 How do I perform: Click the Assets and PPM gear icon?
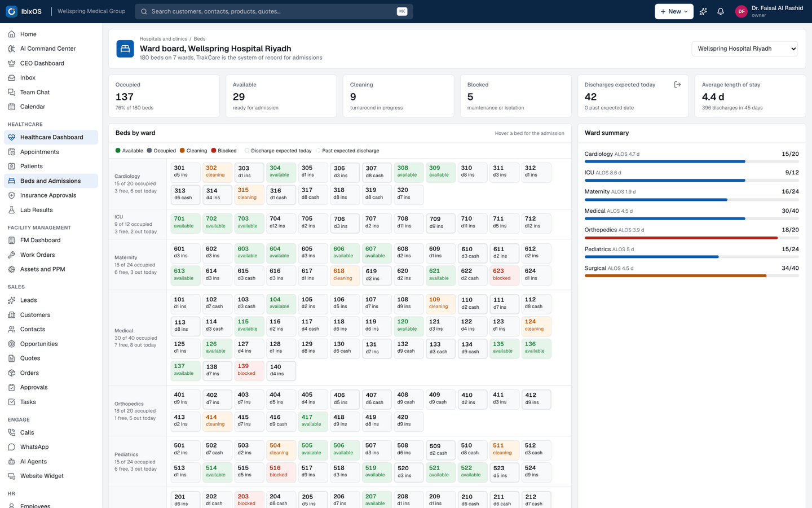tap(11, 269)
